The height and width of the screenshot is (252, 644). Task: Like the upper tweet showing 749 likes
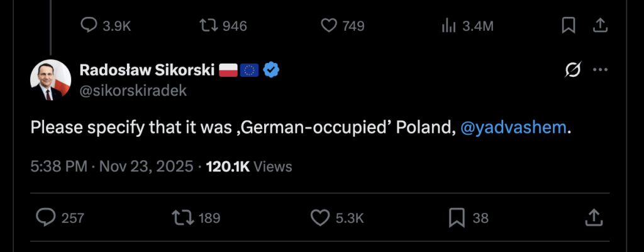(329, 25)
